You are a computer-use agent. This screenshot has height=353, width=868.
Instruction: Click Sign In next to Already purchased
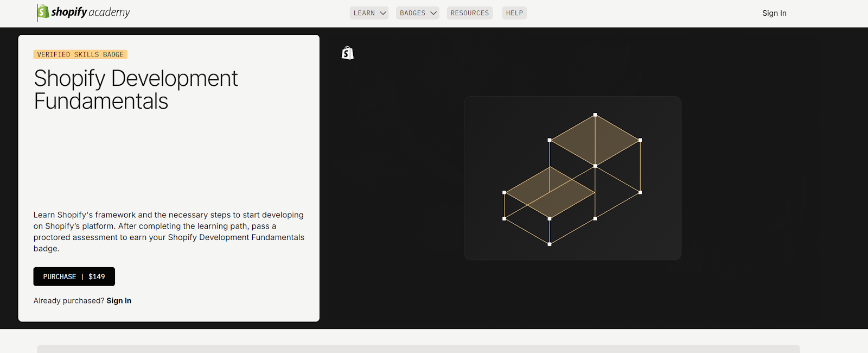119,301
